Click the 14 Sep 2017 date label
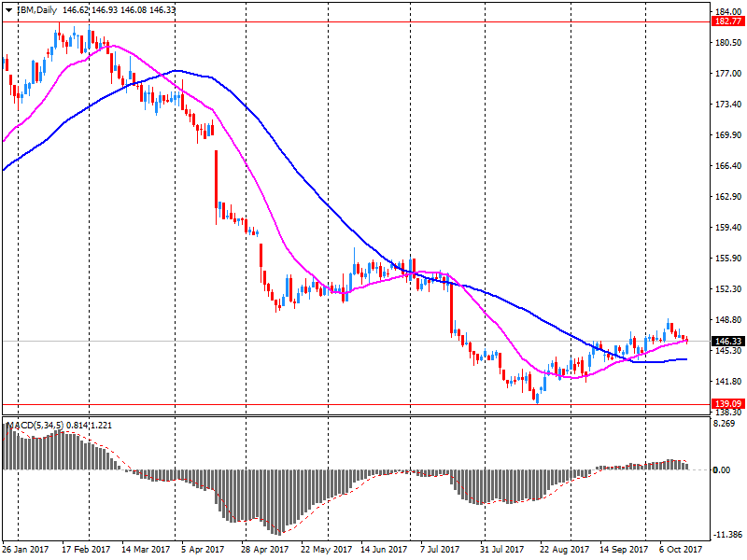This screenshot has width=747, height=560. (624, 549)
